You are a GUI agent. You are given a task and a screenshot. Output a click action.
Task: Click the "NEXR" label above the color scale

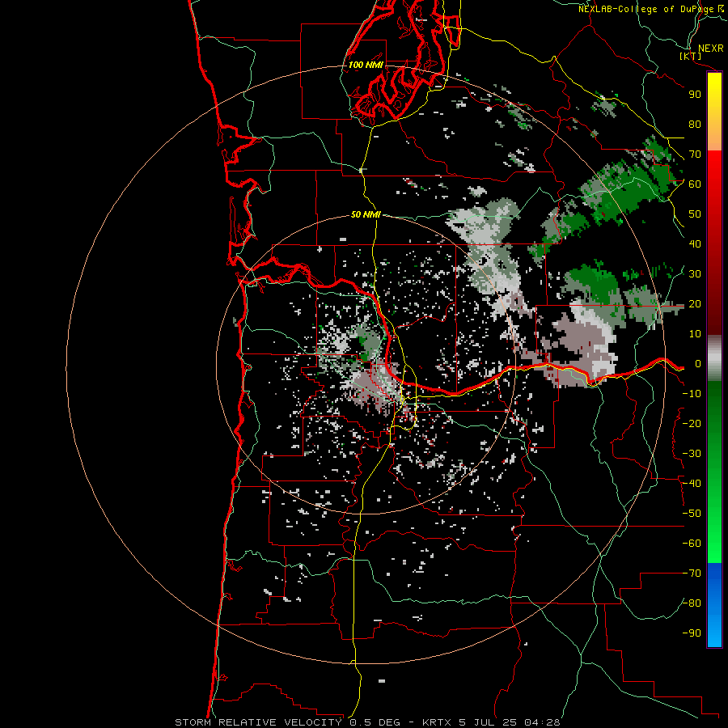point(710,49)
